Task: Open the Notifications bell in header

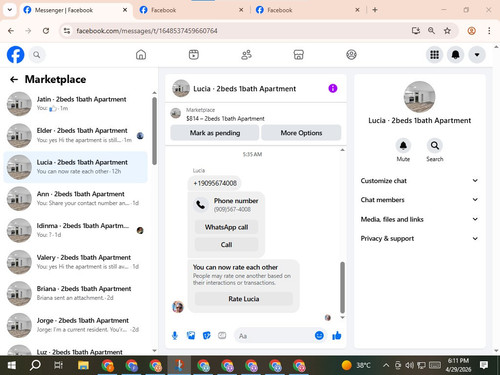Action: (455, 55)
